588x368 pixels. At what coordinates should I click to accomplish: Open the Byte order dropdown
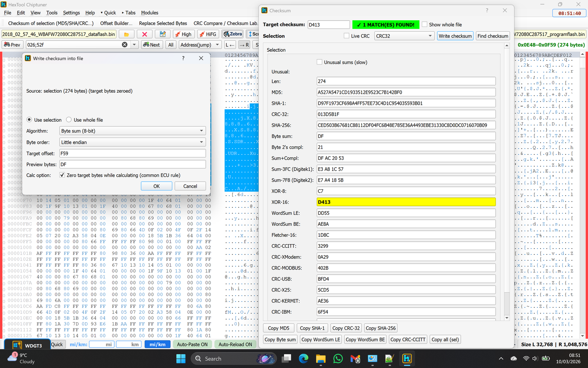click(201, 142)
